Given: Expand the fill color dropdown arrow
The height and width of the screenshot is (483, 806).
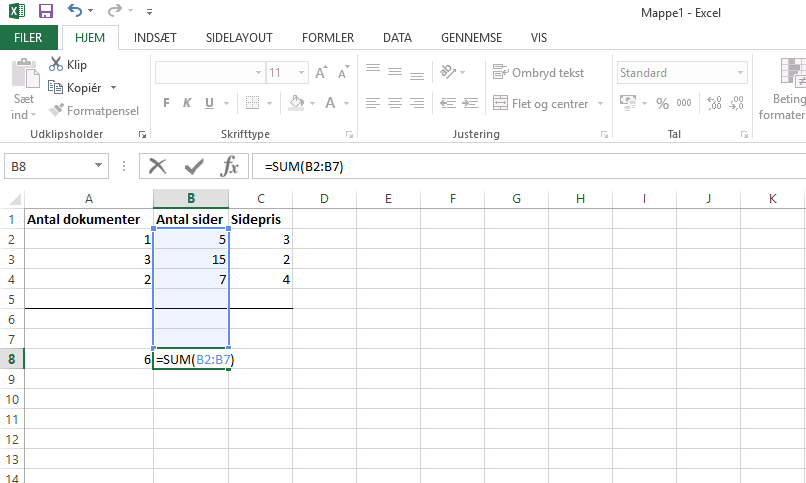Looking at the screenshot, I should (313, 103).
